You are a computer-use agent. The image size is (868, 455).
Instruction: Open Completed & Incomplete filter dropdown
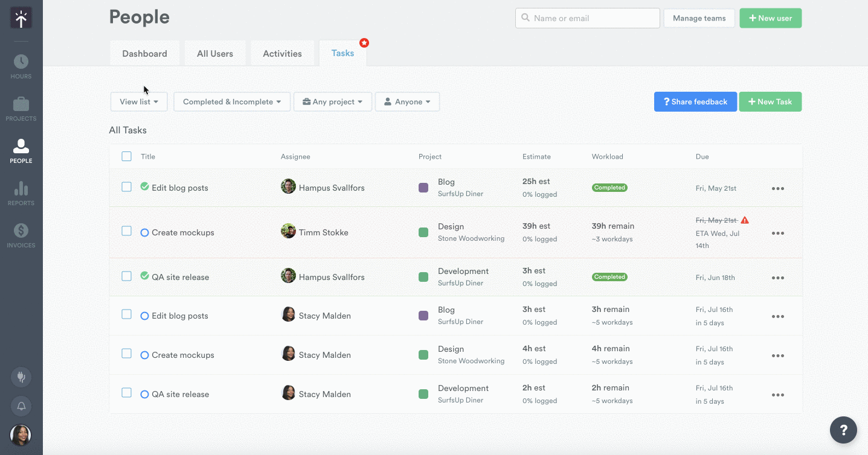pos(232,102)
